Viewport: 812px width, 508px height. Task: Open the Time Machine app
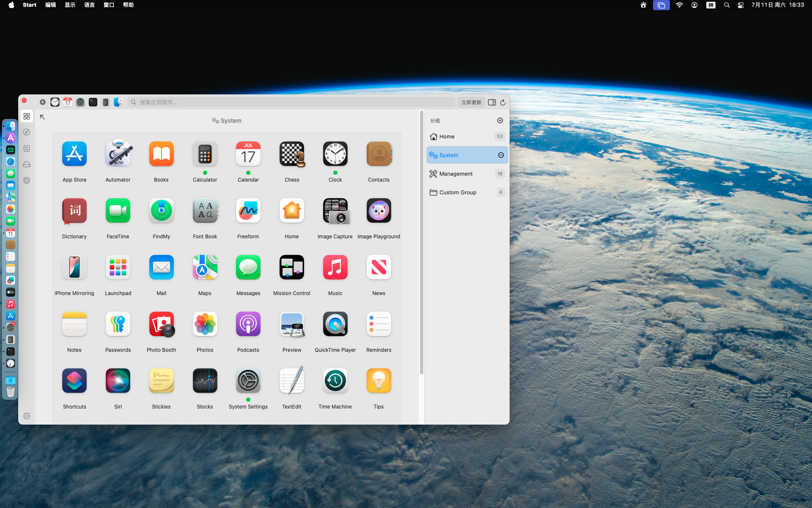pos(335,381)
